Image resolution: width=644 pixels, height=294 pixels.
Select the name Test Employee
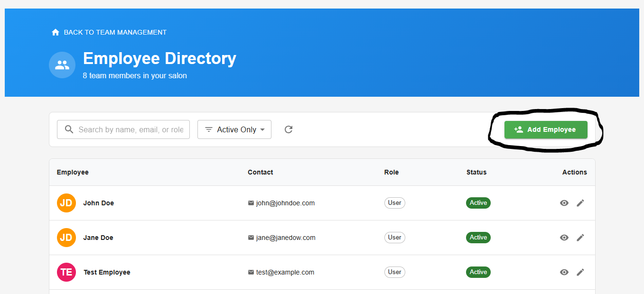107,272
